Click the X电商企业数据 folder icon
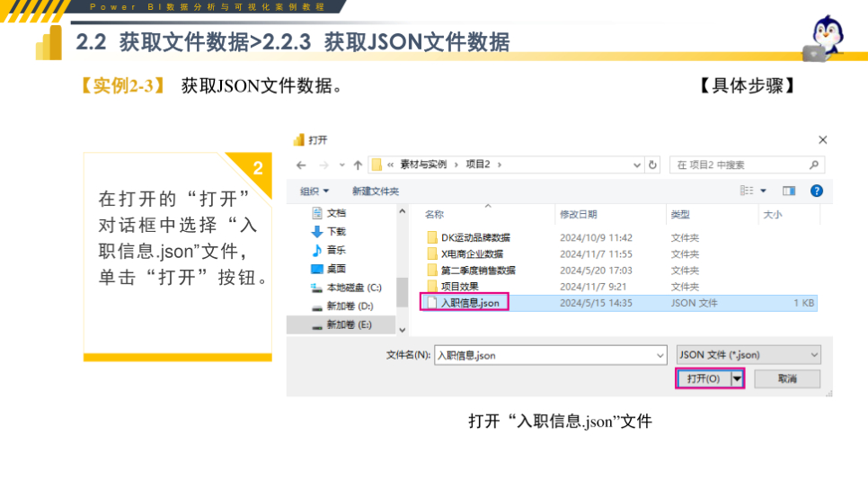 (432, 254)
